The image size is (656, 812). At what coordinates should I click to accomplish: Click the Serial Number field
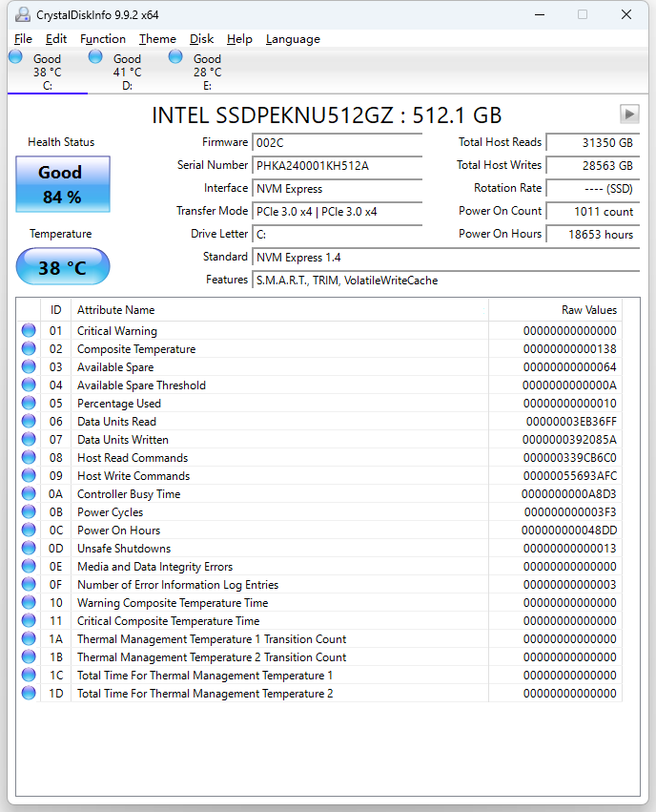(338, 166)
